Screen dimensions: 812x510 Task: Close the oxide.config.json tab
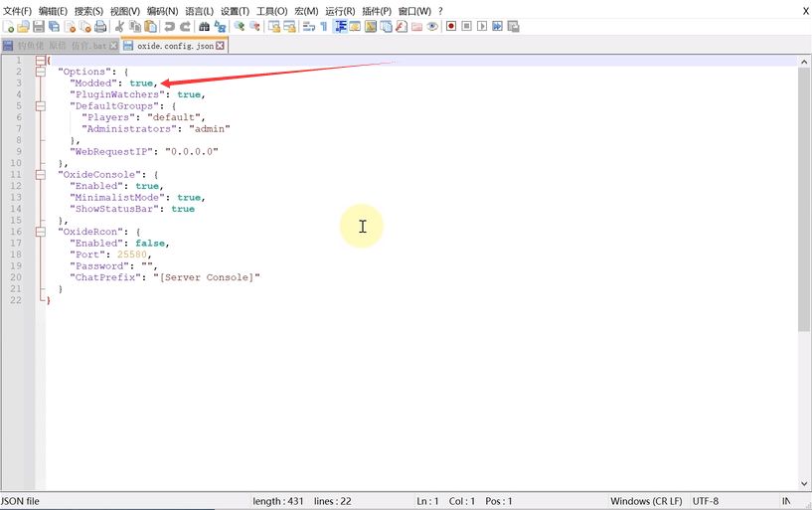[221, 46]
